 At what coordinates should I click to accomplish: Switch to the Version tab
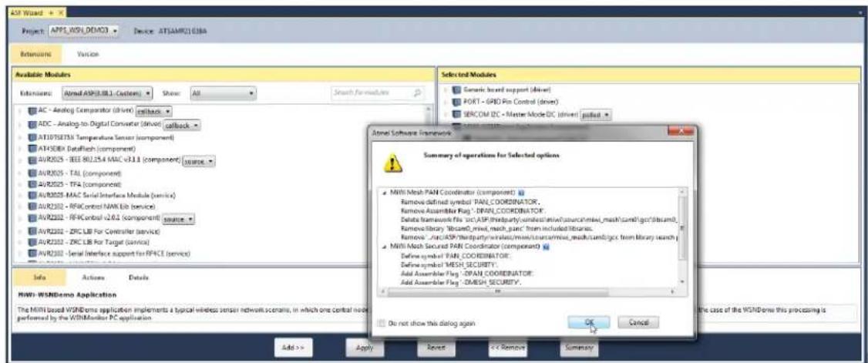click(88, 55)
